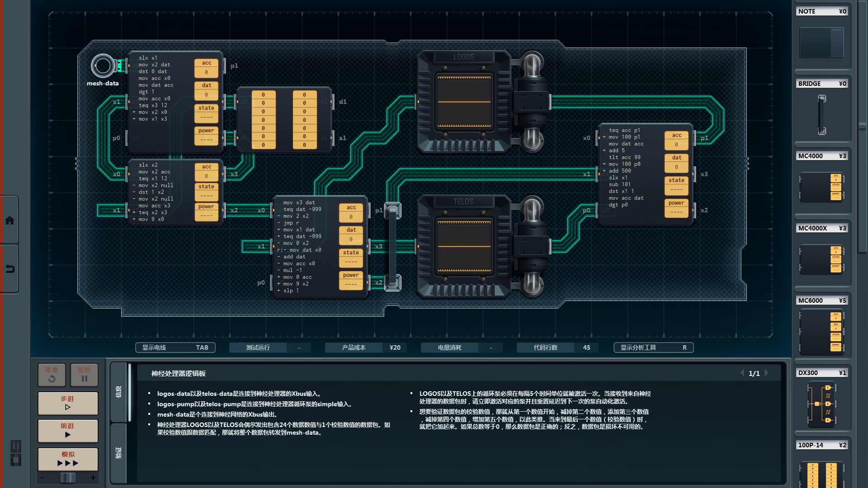Start fast simulation with 模拟 button
Image resolution: width=868 pixels, height=488 pixels.
tap(68, 459)
